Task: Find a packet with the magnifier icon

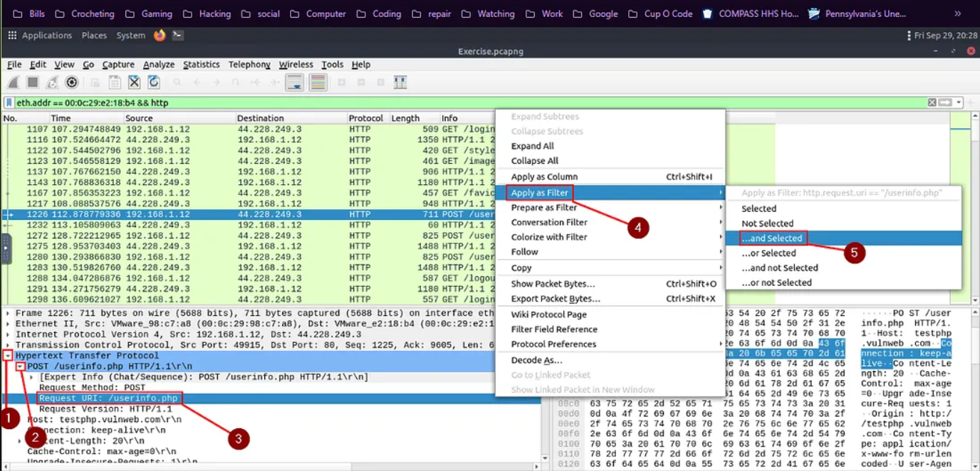Action: (177, 83)
